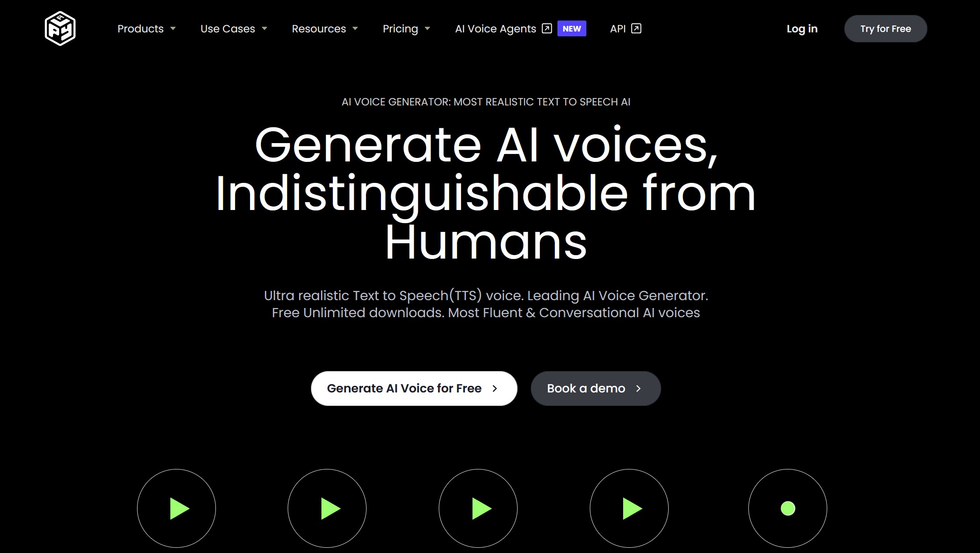Toggle the external link icon on API
980x553 pixels.
636,28
